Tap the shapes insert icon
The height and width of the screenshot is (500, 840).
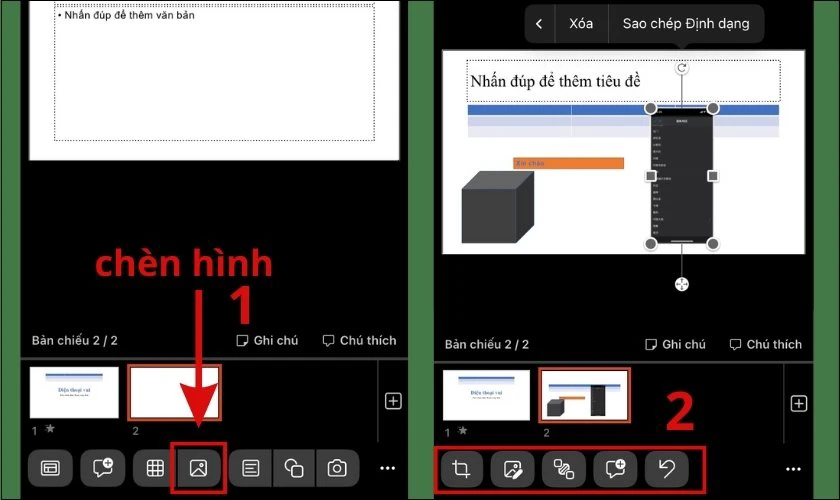pos(294,468)
